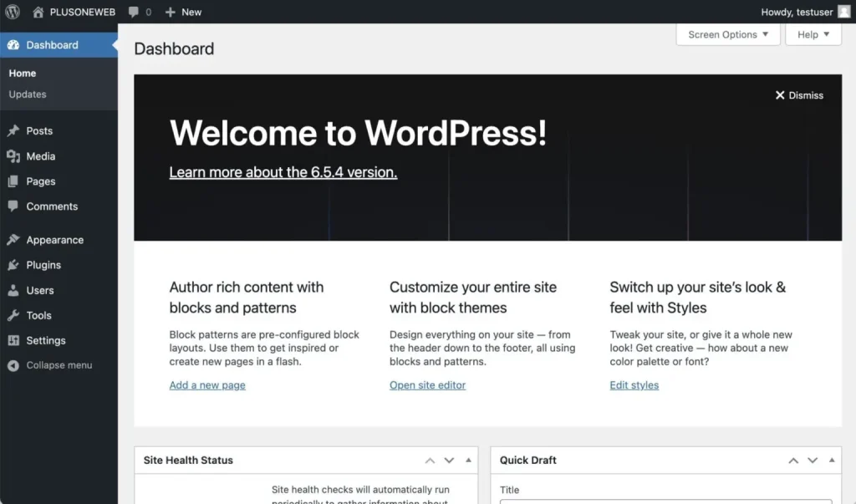The height and width of the screenshot is (504, 856).
Task: Open the Help dropdown tab
Action: 813,34
